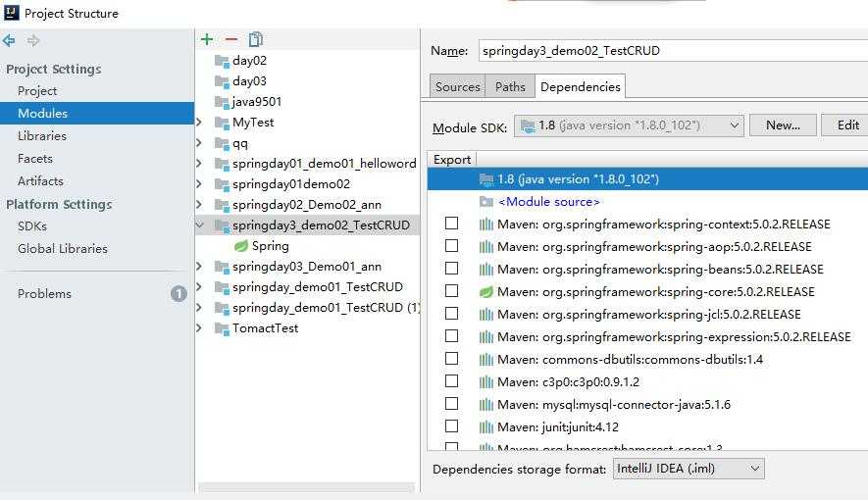This screenshot has width=868, height=500.
Task: Click the Problems count badge
Action: click(179, 293)
